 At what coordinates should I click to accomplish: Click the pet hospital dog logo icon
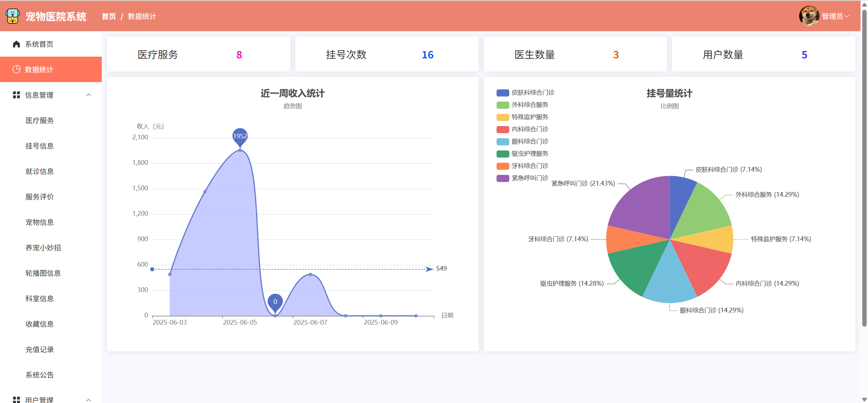(13, 16)
